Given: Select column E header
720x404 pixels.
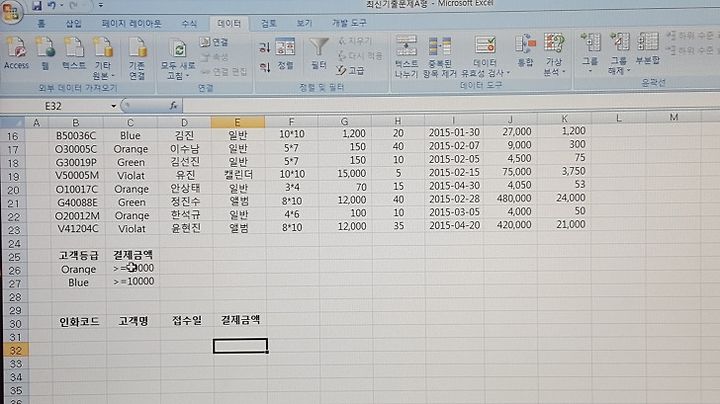Looking at the screenshot, I should click(x=237, y=122).
